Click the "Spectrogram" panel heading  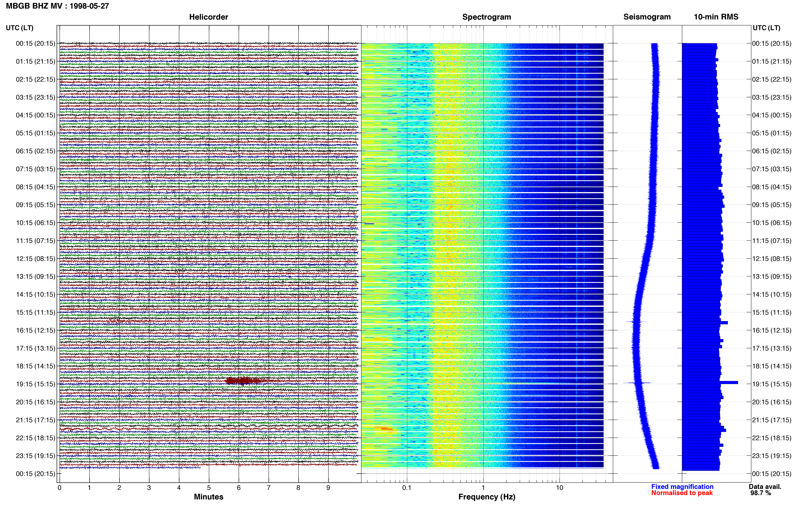[x=487, y=17]
